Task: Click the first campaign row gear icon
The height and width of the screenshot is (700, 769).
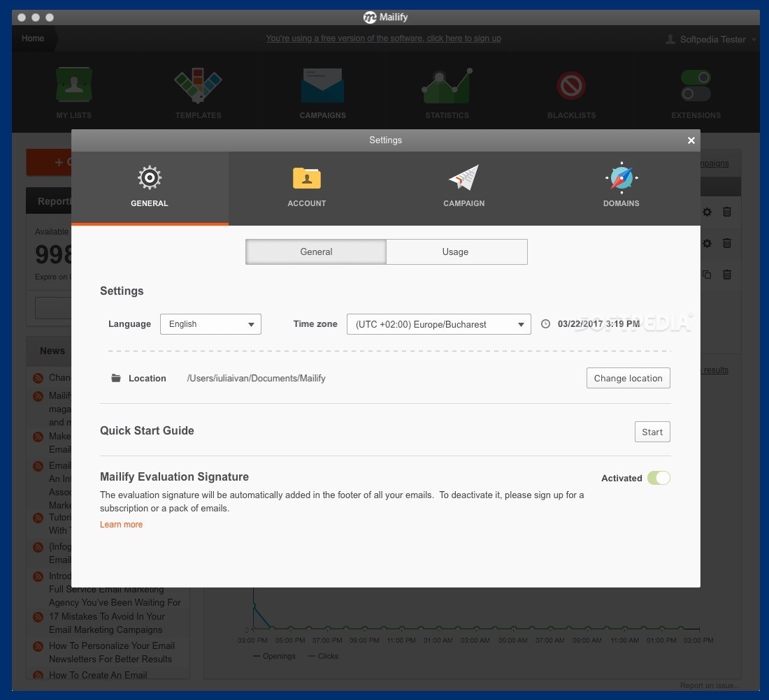Action: 707,212
